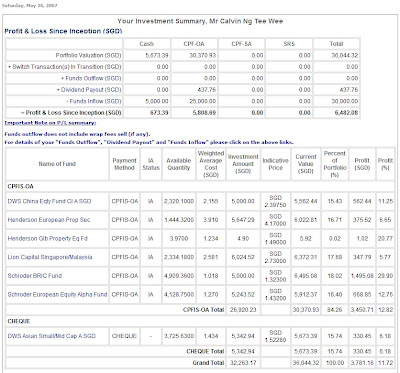This screenshot has width=400, height=373.
Task: Click Profit & Loss Since Inception row label
Action: click(71, 113)
